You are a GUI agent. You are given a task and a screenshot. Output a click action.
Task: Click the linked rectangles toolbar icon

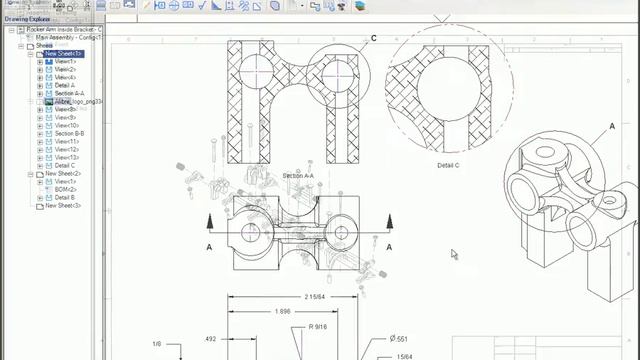click(x=315, y=6)
